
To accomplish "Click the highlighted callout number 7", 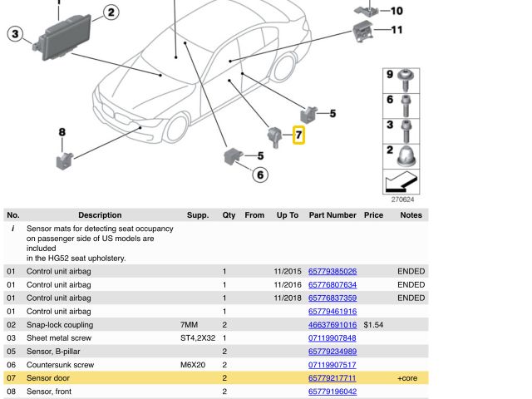I will point(298,134).
